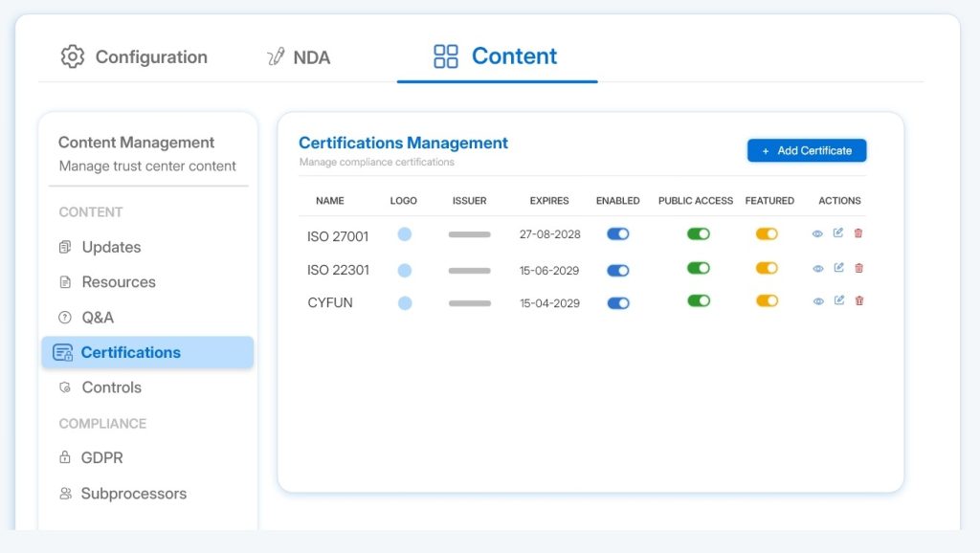This screenshot has height=553, width=980.
Task: Toggle Enabled switch for ISO 22301
Action: click(618, 271)
